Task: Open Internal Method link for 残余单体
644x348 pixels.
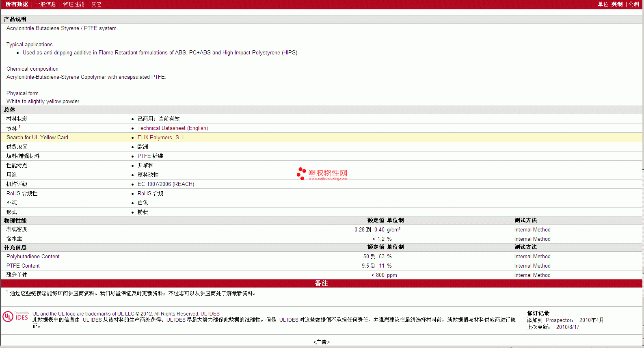Action: (x=532, y=275)
